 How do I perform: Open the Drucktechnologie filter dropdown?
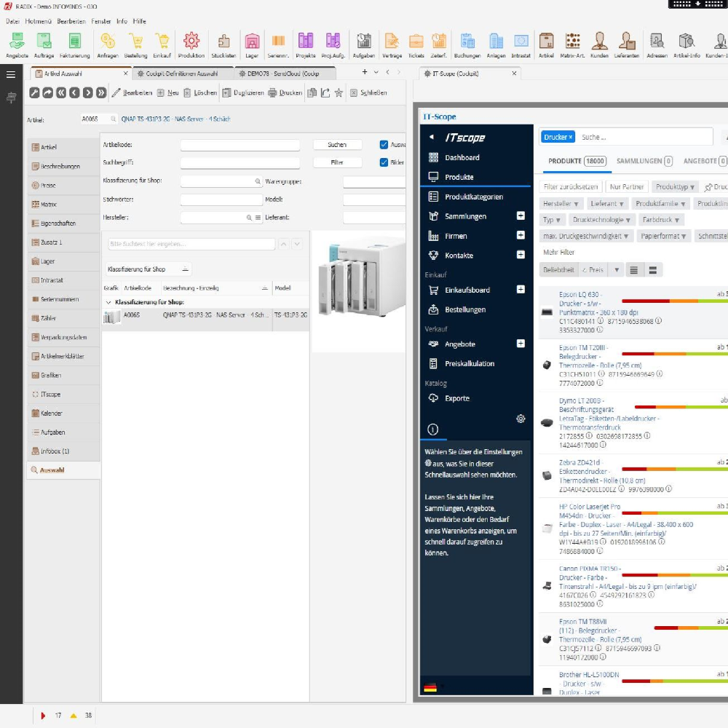[x=601, y=220]
